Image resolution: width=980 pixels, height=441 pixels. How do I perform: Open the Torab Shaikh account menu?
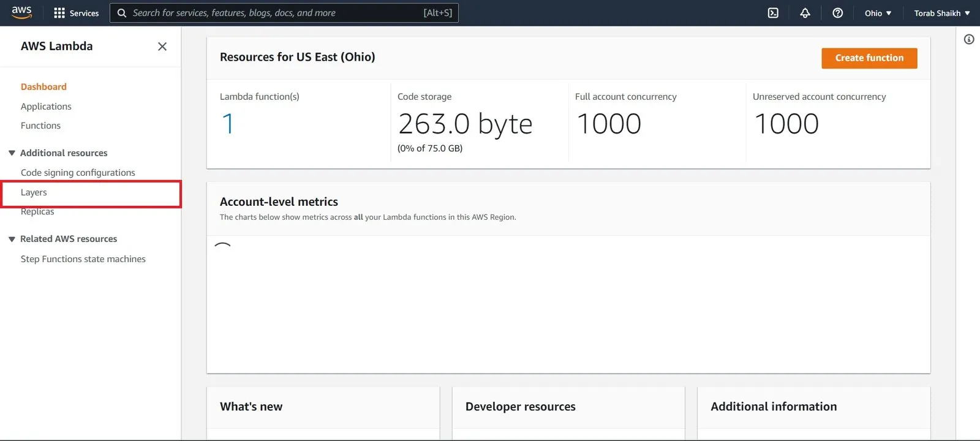[942, 13]
